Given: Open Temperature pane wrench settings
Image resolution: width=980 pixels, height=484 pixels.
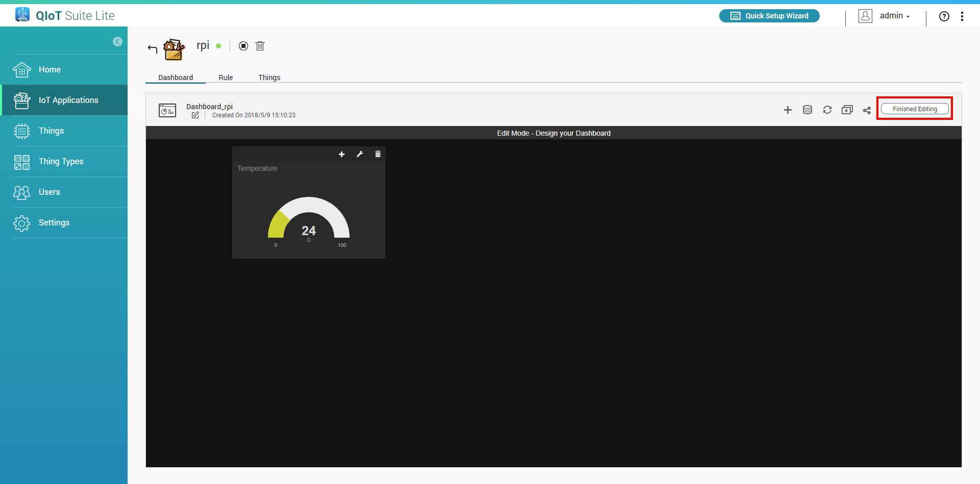Looking at the screenshot, I should (360, 155).
